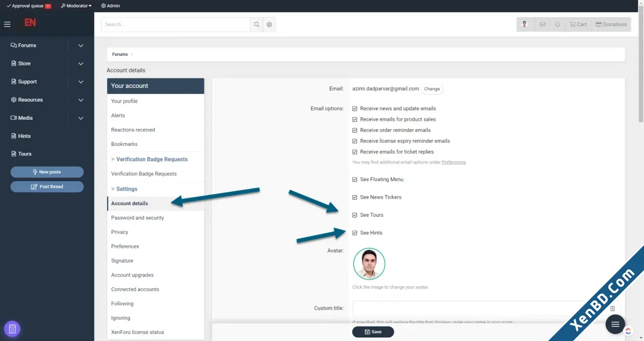Toggle Receive emails for ticket replies
The height and width of the screenshot is (341, 644).
pyautogui.click(x=355, y=152)
